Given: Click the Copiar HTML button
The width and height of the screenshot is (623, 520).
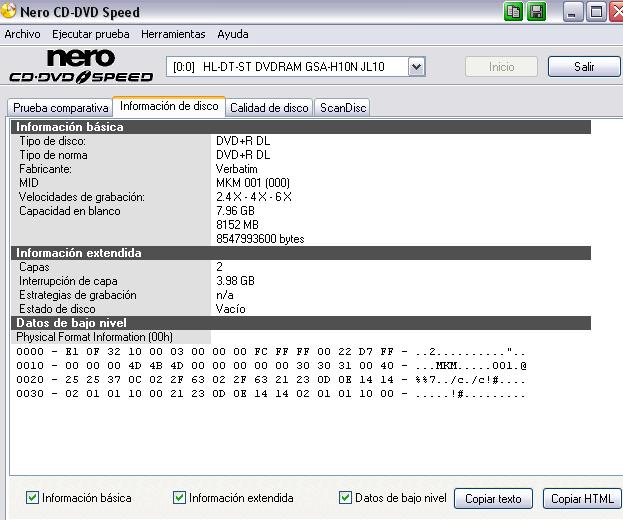Looking at the screenshot, I should pos(581,498).
